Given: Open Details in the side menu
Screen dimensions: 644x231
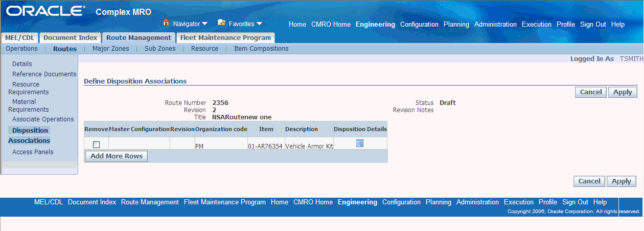Looking at the screenshot, I should 22,64.
